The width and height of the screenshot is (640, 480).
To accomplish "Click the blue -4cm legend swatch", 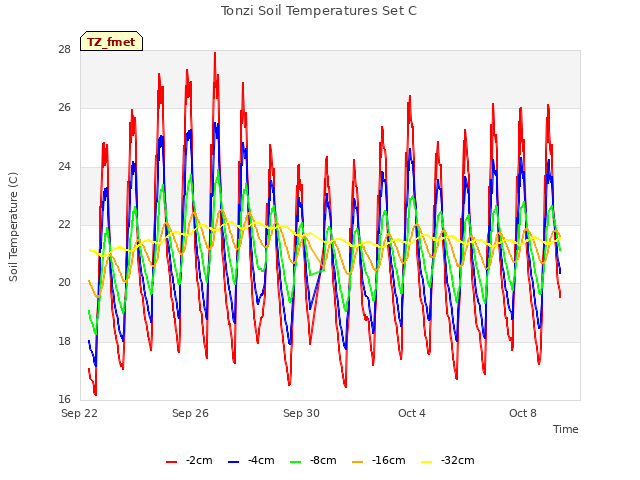I will [x=233, y=462].
